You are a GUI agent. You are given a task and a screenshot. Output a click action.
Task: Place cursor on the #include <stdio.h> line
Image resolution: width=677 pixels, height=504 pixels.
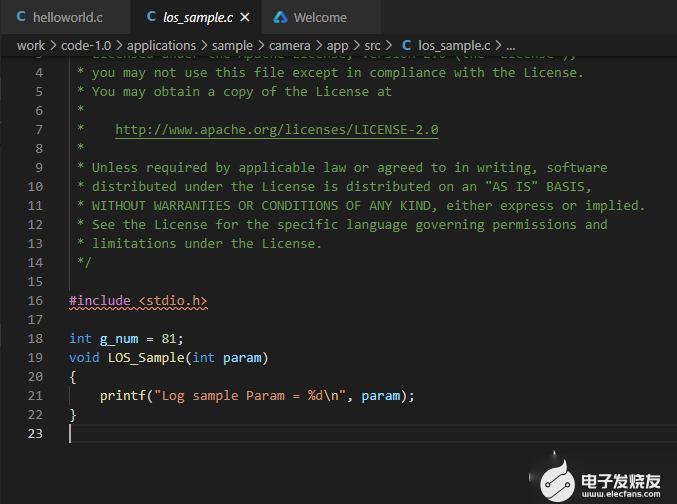pos(138,301)
